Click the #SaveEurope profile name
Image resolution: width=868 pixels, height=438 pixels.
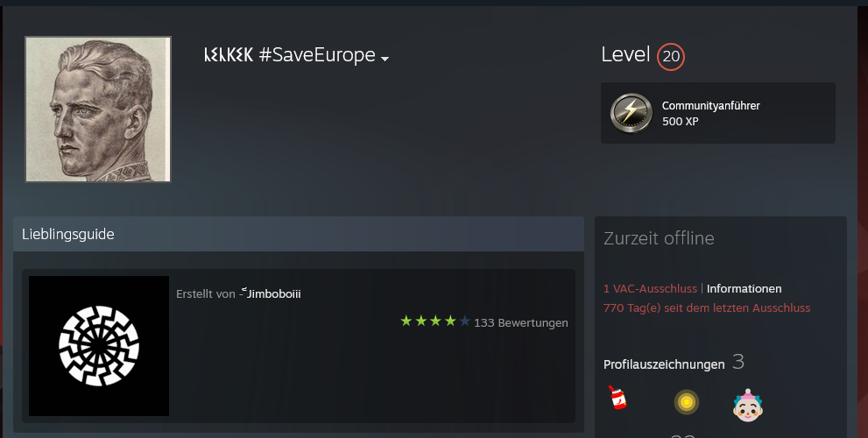point(290,55)
